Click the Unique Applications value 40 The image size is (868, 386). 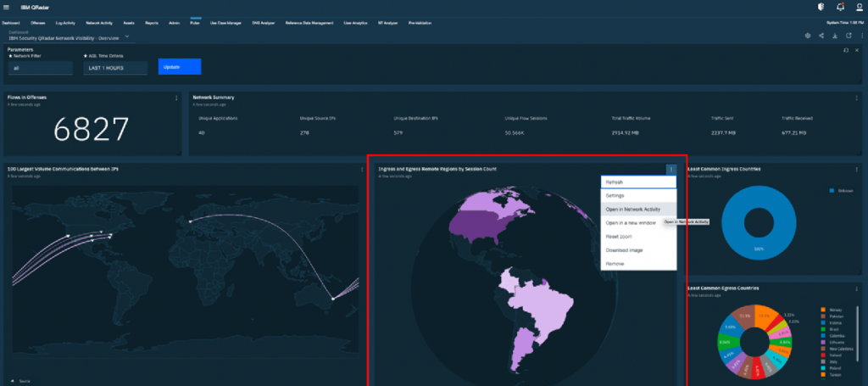click(x=201, y=133)
